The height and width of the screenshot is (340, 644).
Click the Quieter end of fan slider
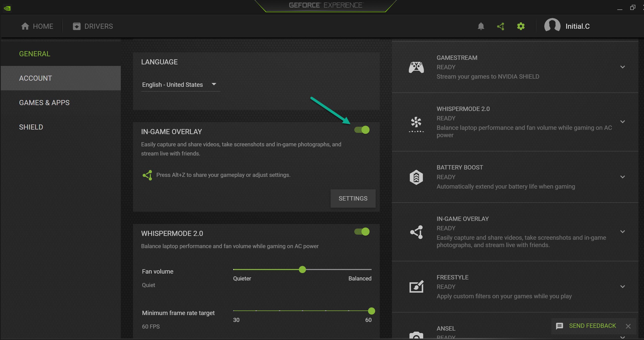click(242, 279)
